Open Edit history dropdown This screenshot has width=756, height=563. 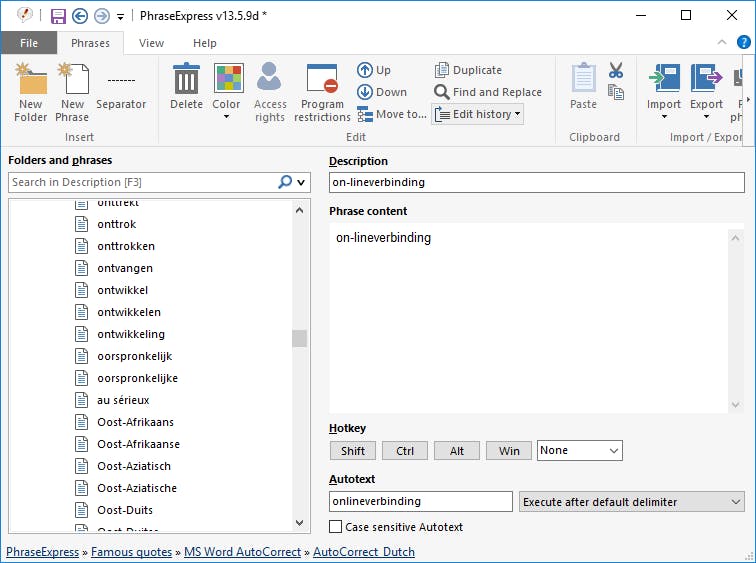[477, 114]
